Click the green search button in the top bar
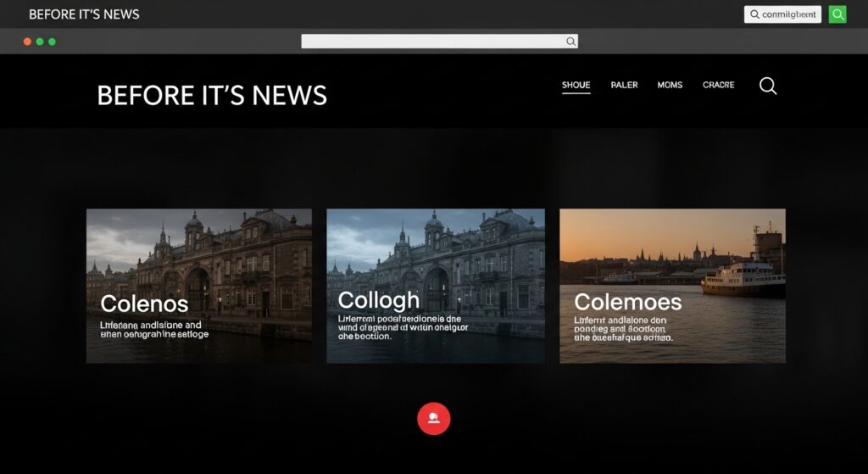This screenshot has height=474, width=868. [x=837, y=14]
